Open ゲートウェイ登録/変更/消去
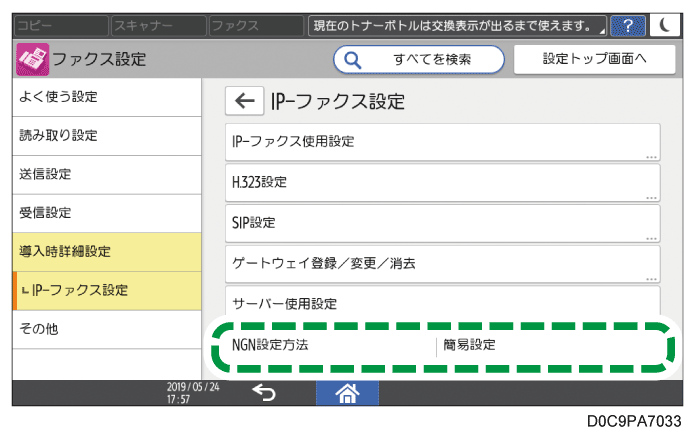The width and height of the screenshot is (691, 435). 442,264
